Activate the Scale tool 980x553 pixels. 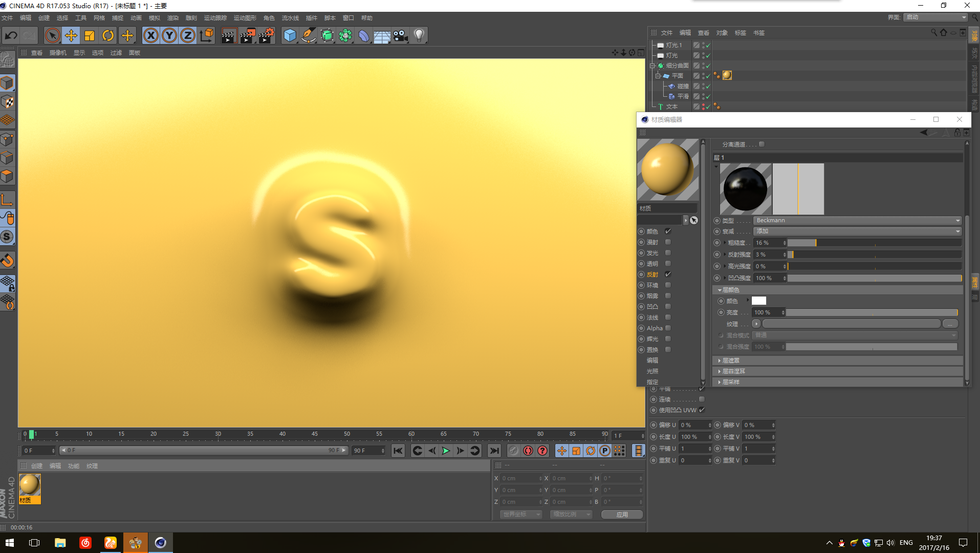point(89,35)
